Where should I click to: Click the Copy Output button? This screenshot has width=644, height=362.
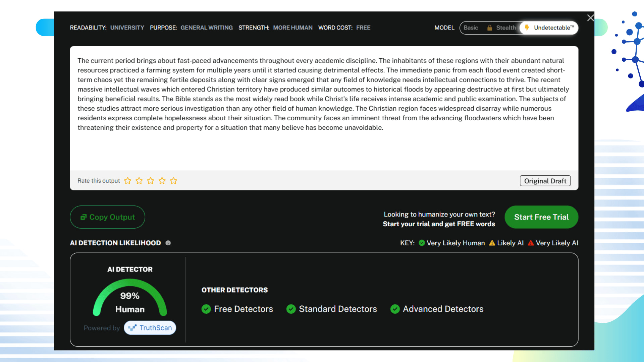click(x=107, y=217)
